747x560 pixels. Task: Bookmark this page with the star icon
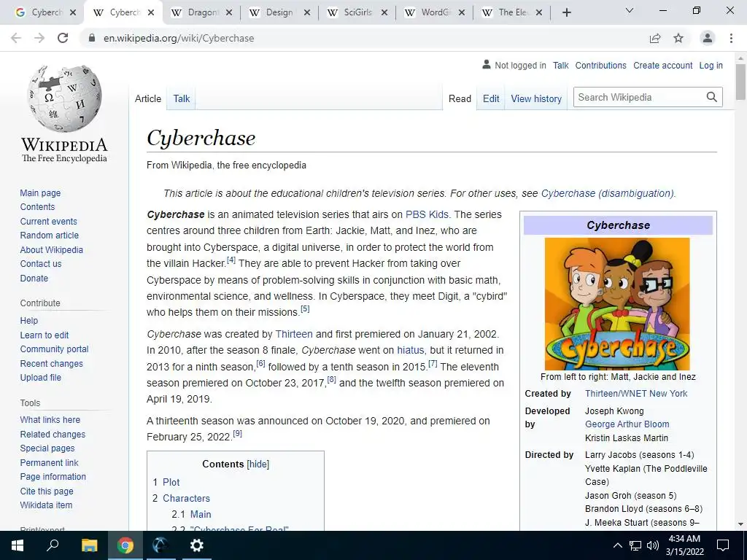point(678,38)
